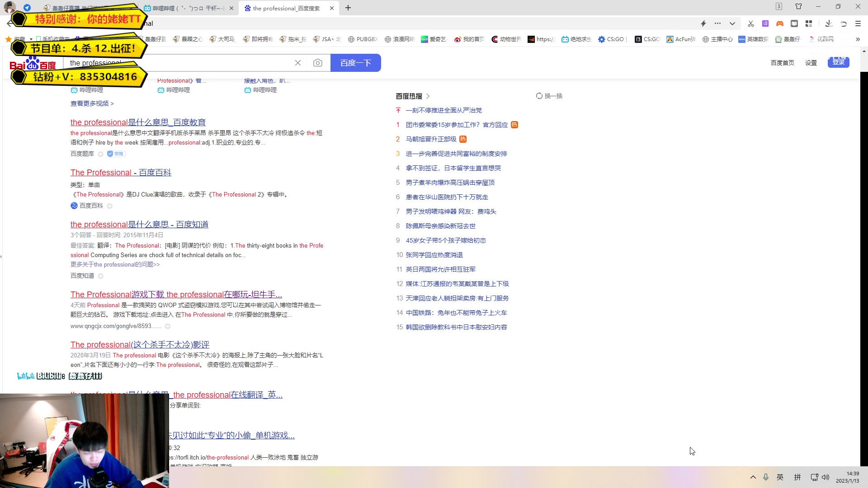Open Baidu 设置 menu
The image size is (868, 488).
pyautogui.click(x=811, y=63)
